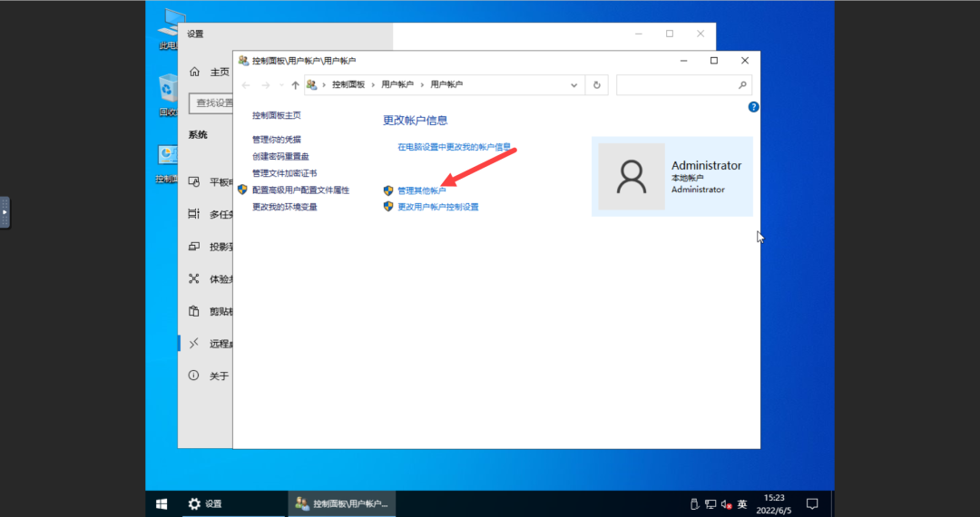Open the recent locations dropdown arrow

click(x=281, y=85)
